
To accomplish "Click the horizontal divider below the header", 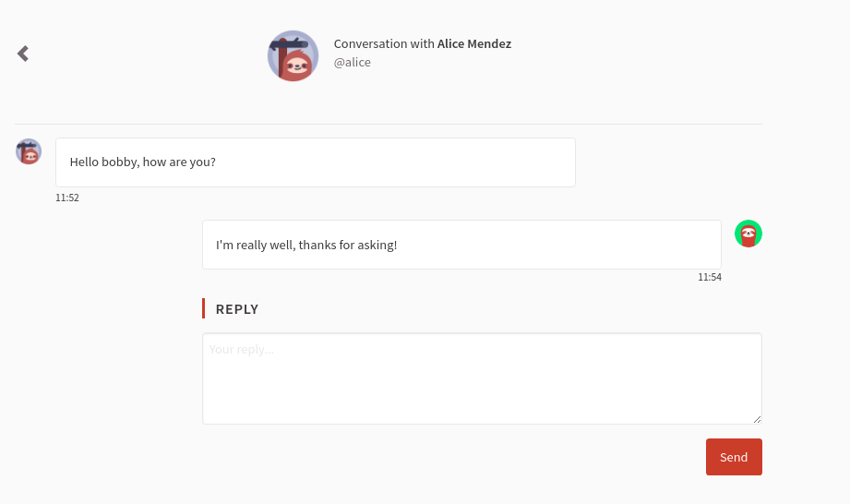I will (x=389, y=124).
